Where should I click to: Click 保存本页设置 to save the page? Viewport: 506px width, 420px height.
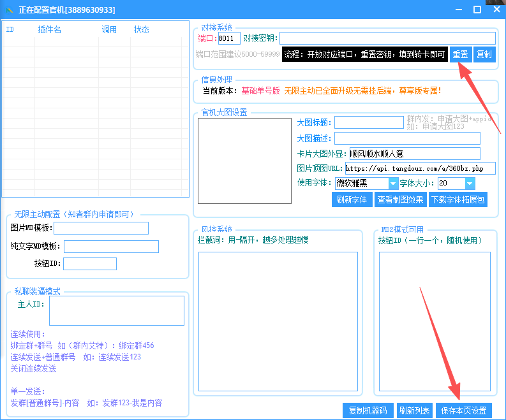click(x=464, y=410)
